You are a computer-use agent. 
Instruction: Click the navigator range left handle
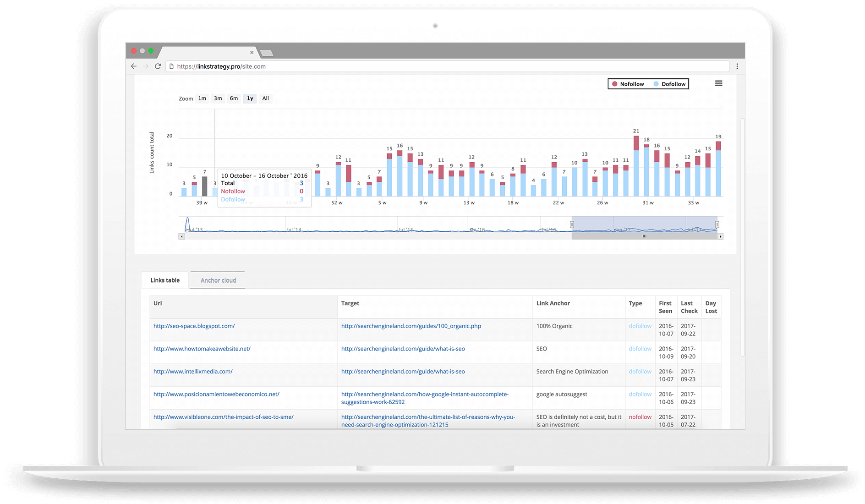(572, 225)
